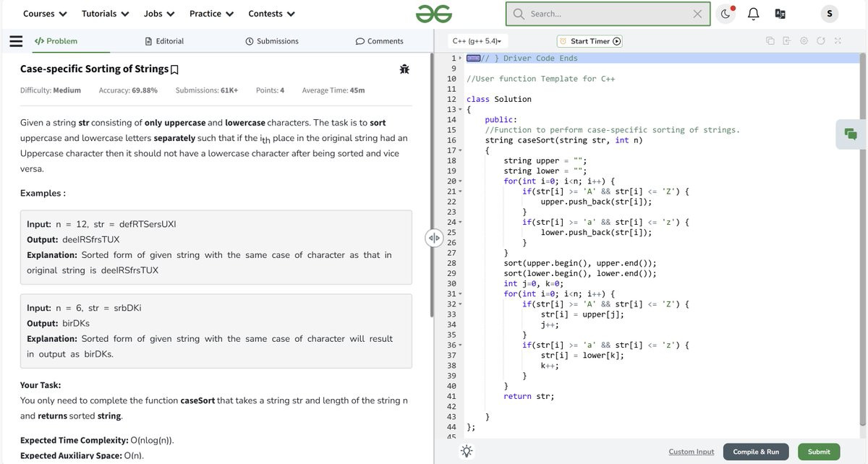Image resolution: width=868 pixels, height=464 pixels.
Task: Click the code editor vertical scrollbar
Action: [x=863, y=239]
